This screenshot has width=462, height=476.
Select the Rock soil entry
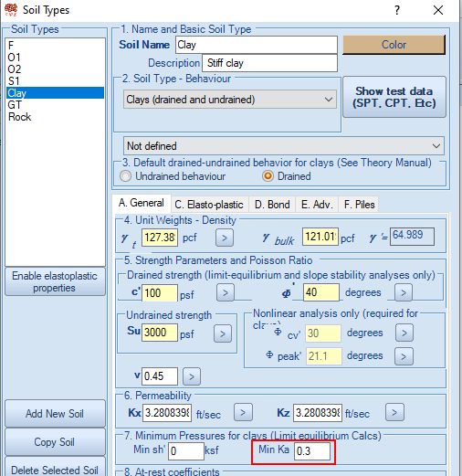[x=55, y=117]
